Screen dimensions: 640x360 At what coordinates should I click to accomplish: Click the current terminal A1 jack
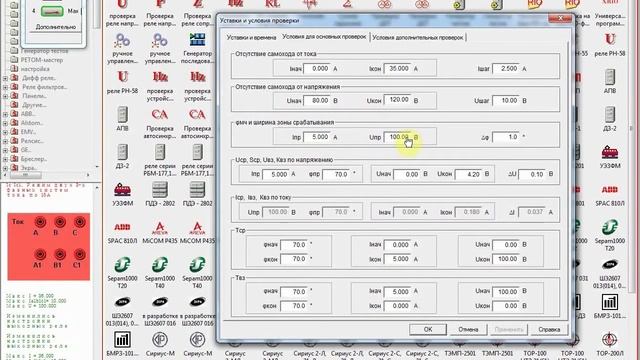(40, 254)
